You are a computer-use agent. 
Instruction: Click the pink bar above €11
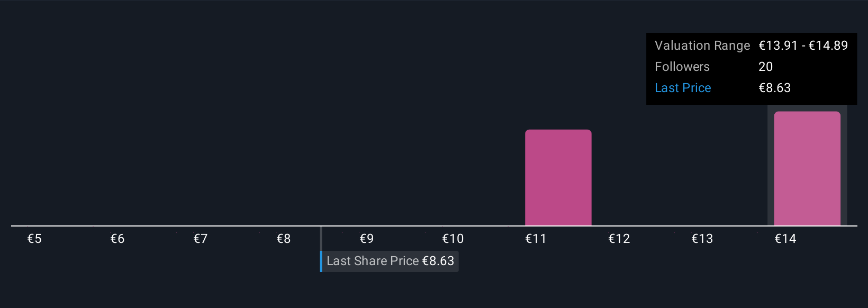click(558, 178)
